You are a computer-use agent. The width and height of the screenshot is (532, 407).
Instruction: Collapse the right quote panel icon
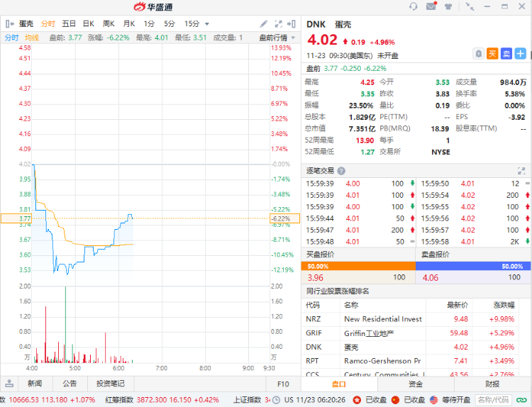[291, 23]
